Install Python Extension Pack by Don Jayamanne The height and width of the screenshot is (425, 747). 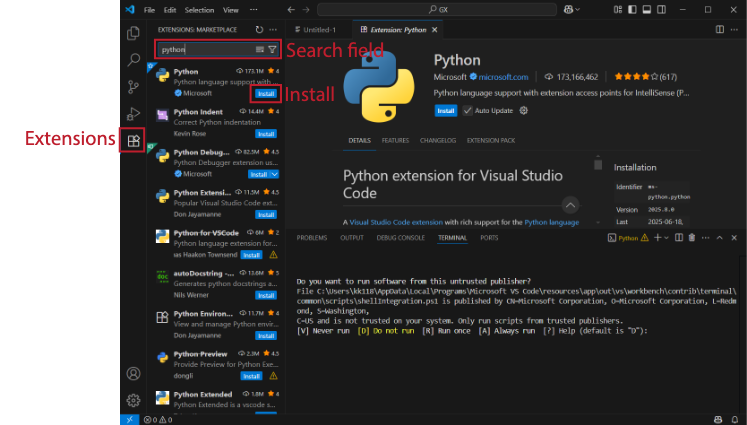point(266,215)
